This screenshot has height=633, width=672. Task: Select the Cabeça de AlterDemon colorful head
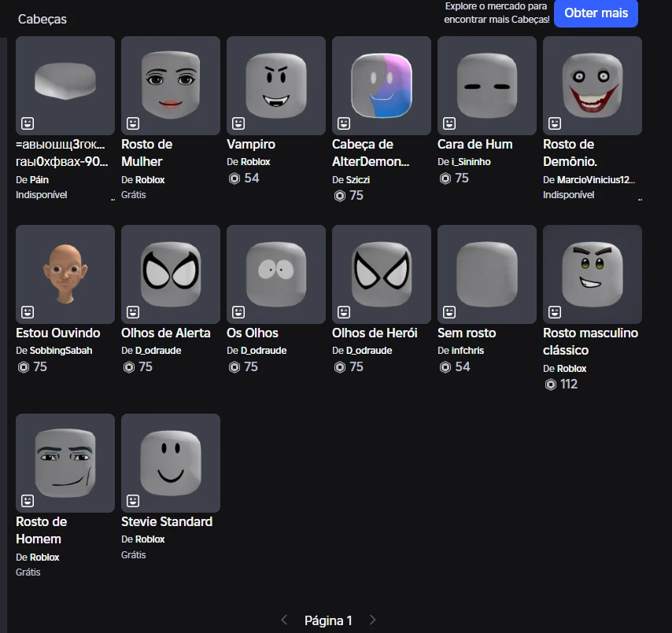coord(381,85)
